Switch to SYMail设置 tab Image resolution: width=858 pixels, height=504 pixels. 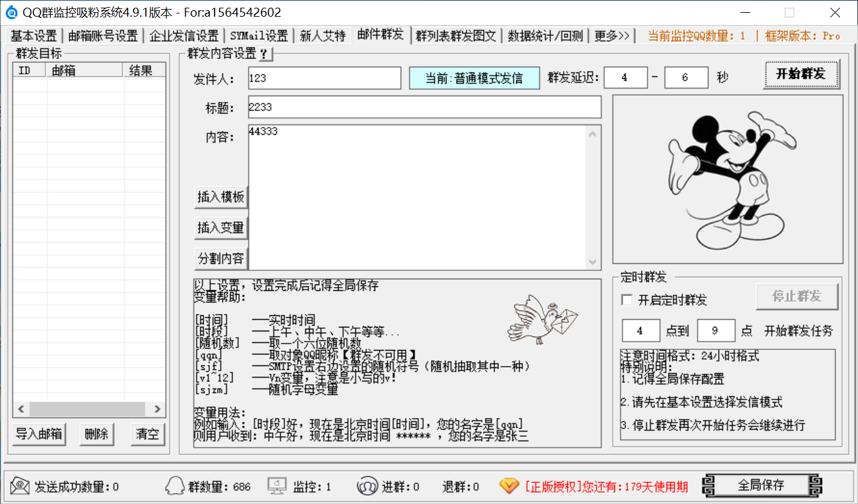[259, 36]
